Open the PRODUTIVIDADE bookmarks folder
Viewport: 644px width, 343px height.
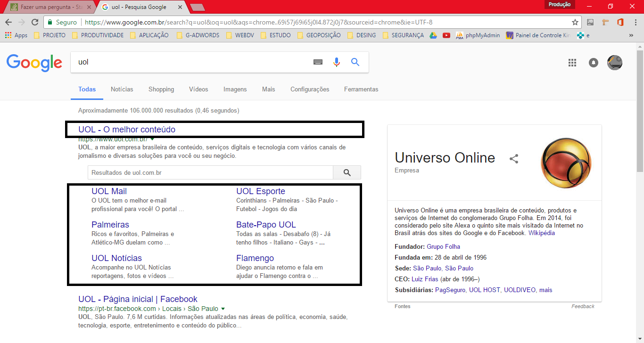tap(98, 35)
